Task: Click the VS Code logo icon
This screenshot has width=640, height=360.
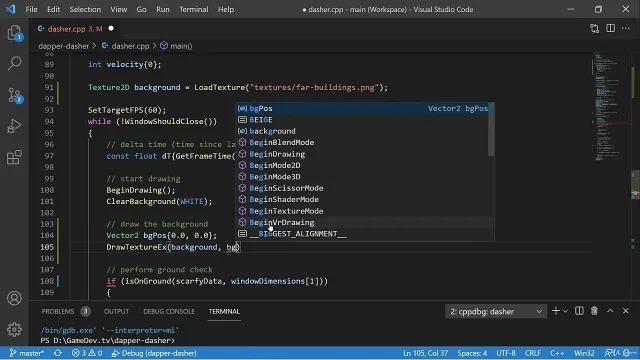Action: coord(11,9)
